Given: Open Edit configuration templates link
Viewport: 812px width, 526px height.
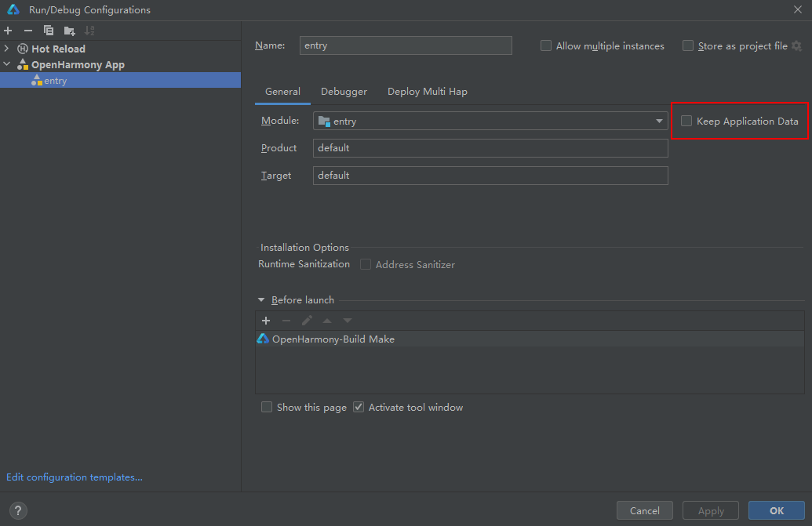Looking at the screenshot, I should pyautogui.click(x=74, y=477).
